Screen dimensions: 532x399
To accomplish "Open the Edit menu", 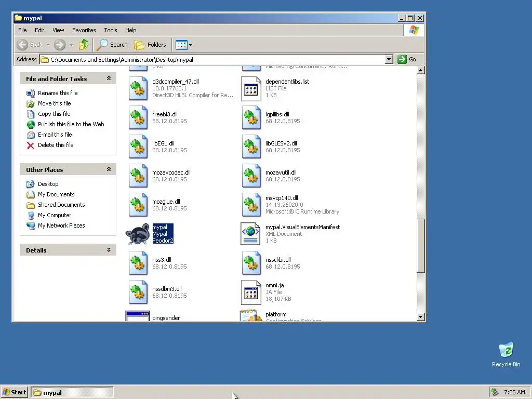I will click(39, 30).
